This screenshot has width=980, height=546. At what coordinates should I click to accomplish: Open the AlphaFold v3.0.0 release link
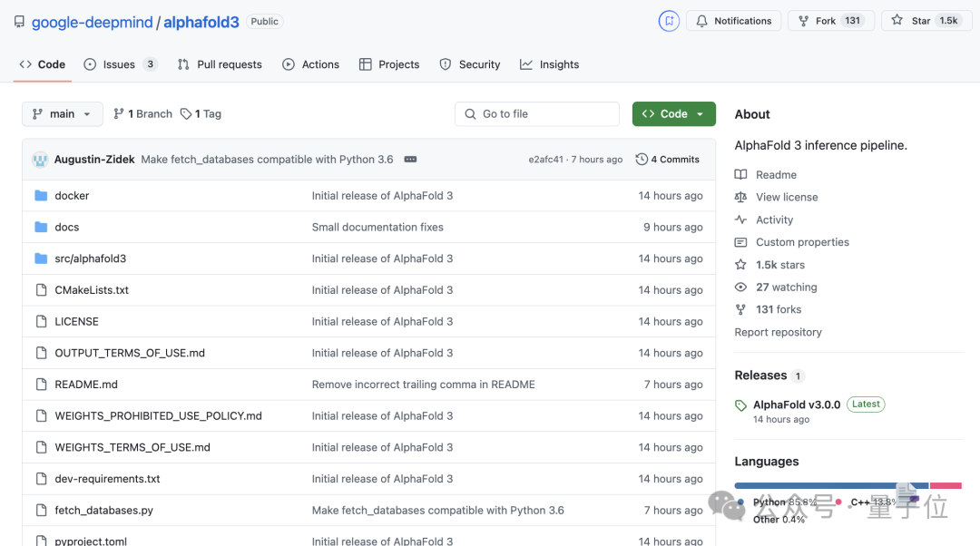pyautogui.click(x=797, y=405)
